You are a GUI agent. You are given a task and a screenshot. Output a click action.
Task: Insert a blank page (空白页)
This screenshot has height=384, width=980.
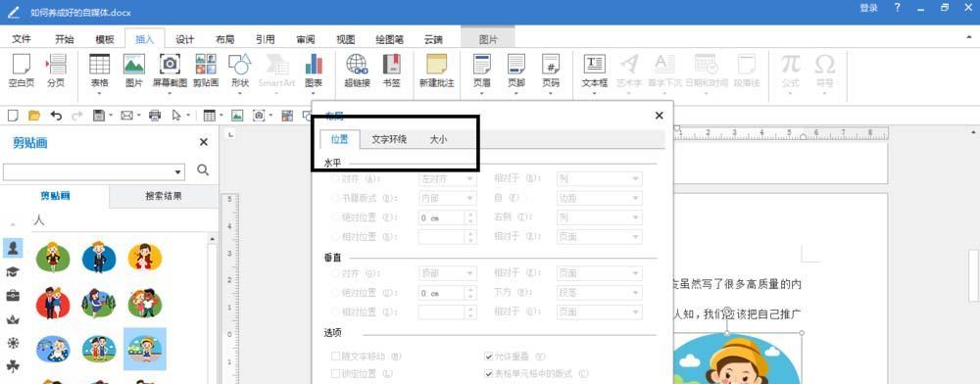[22, 70]
